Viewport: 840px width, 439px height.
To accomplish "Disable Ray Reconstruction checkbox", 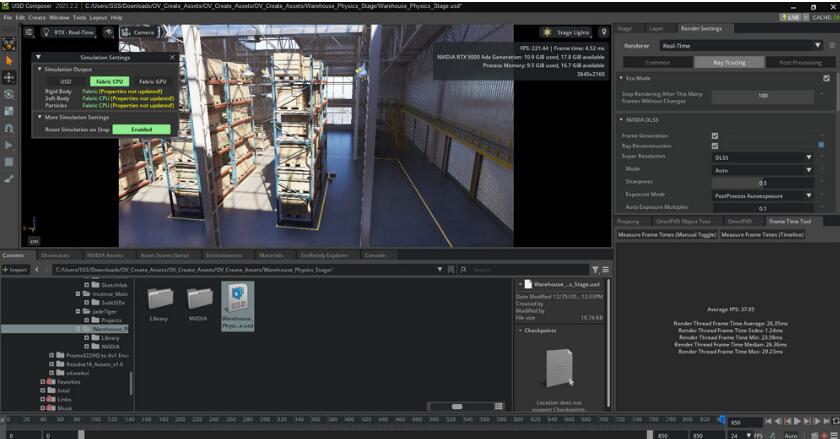I will (x=714, y=146).
